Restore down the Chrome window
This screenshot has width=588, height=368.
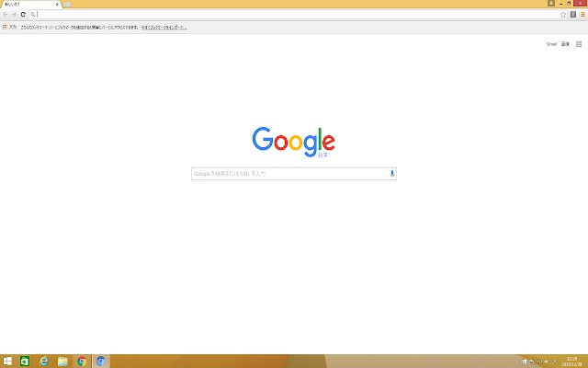click(x=569, y=4)
